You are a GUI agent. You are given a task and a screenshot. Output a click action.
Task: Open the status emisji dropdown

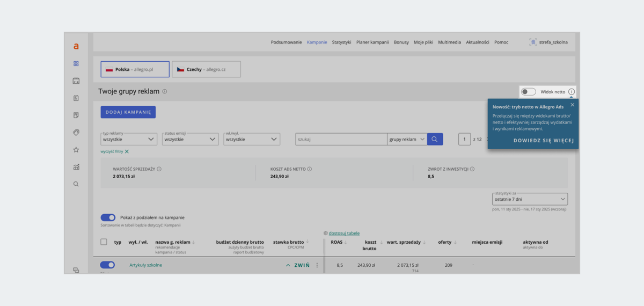(191, 139)
